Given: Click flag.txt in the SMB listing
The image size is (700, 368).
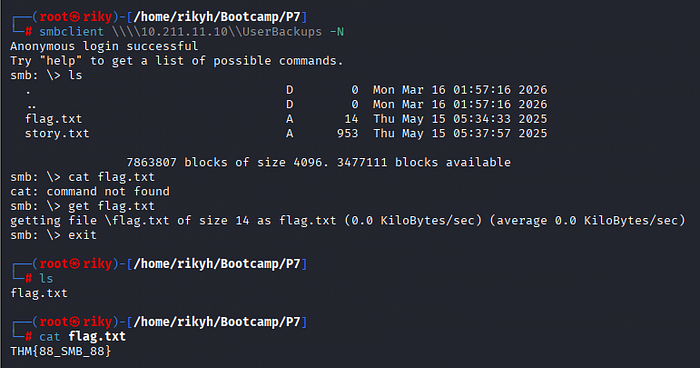Looking at the screenshot, I should tap(54, 119).
